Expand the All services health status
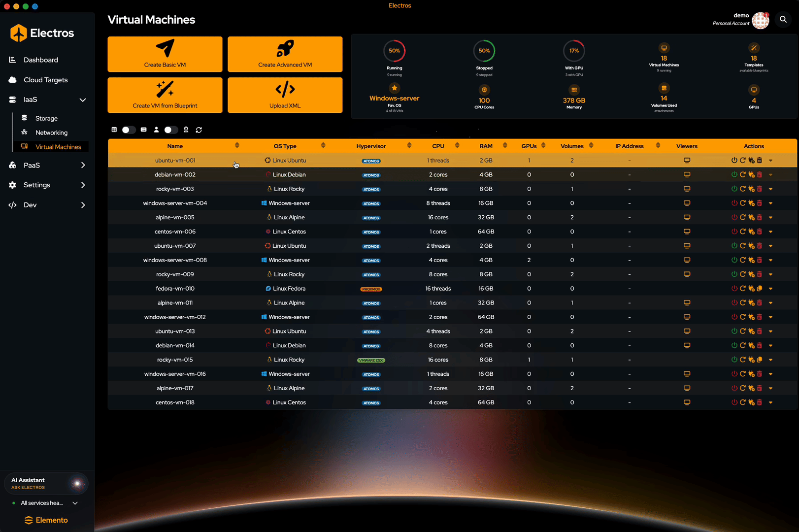The image size is (799, 532). (75, 503)
